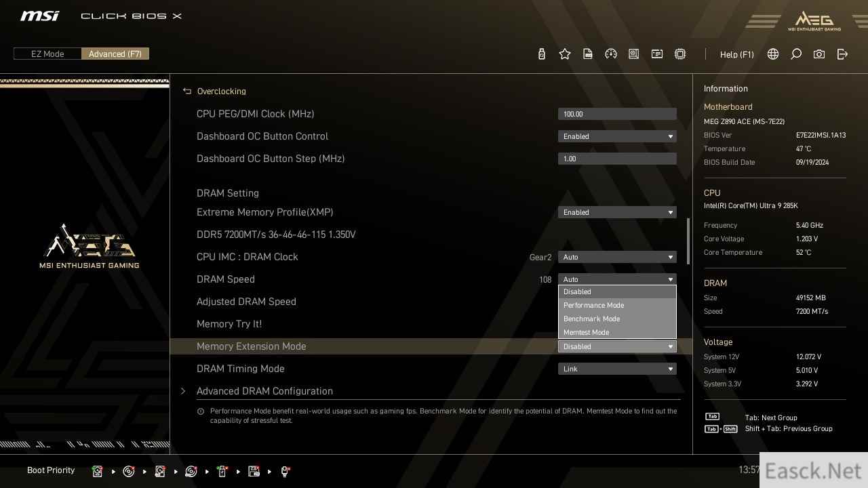Click the System 12V 12.072 V reading
868x488 pixels.
coord(808,357)
